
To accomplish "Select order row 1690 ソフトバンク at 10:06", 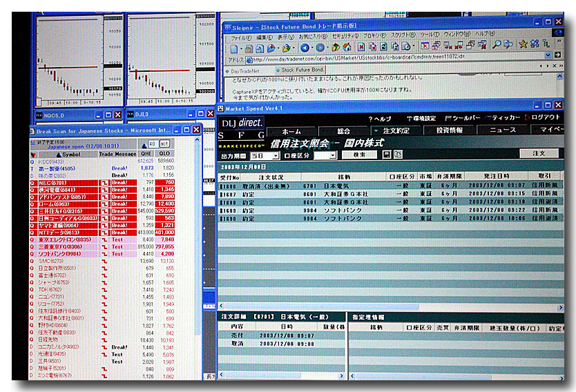I will (x=390, y=218).
